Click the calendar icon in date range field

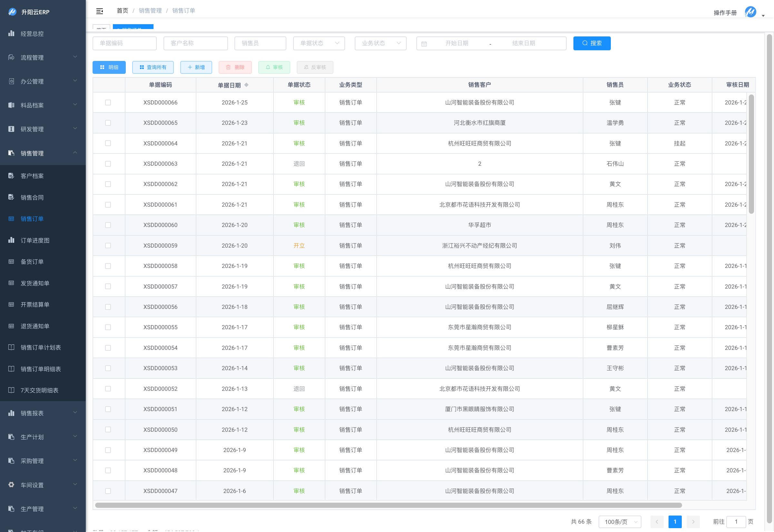coord(424,44)
